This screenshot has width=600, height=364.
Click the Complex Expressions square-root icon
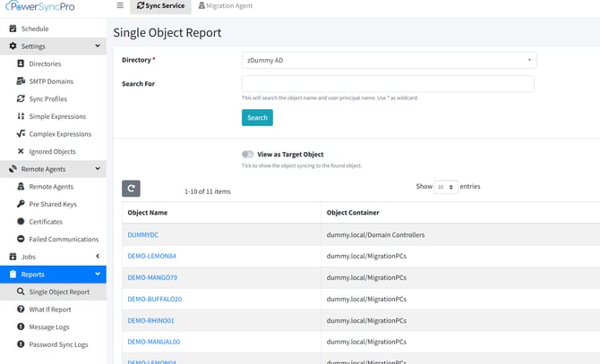point(21,133)
